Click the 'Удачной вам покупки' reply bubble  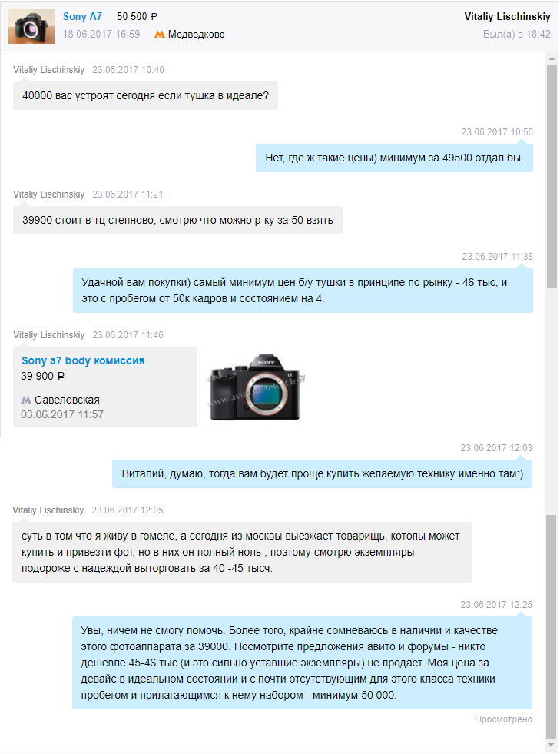pos(303,291)
